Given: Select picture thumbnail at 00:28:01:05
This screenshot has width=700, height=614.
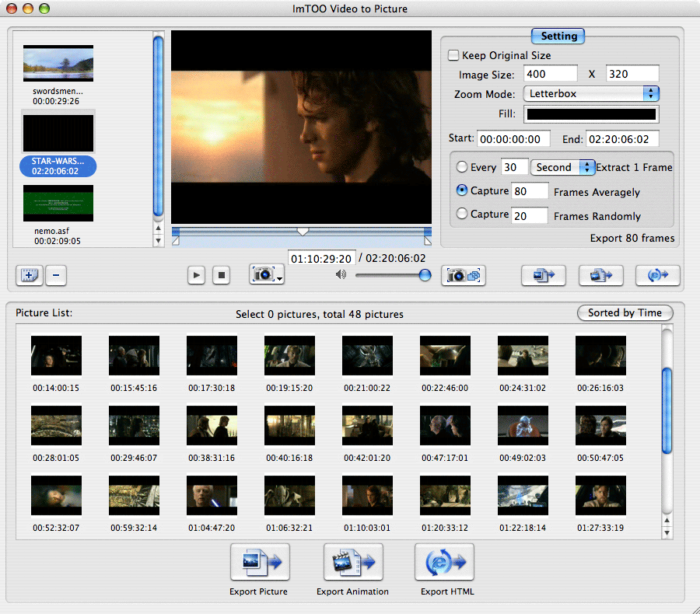Looking at the screenshot, I should (56, 425).
